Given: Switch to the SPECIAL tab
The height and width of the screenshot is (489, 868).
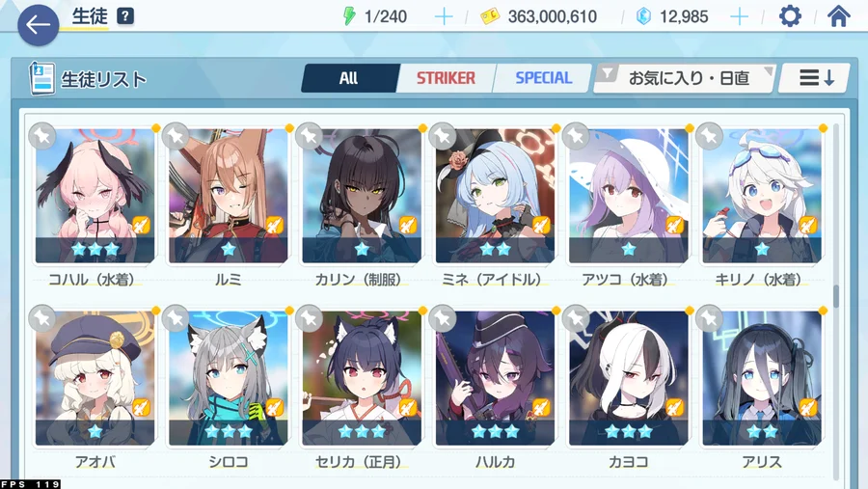Looking at the screenshot, I should coord(544,78).
